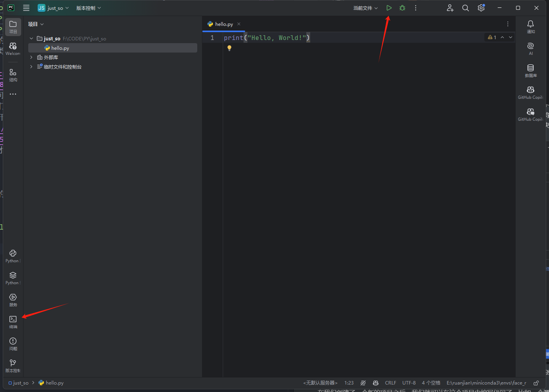Click the UTF-8 encoding in status bar
Image resolution: width=549 pixels, height=392 pixels.
(409, 383)
